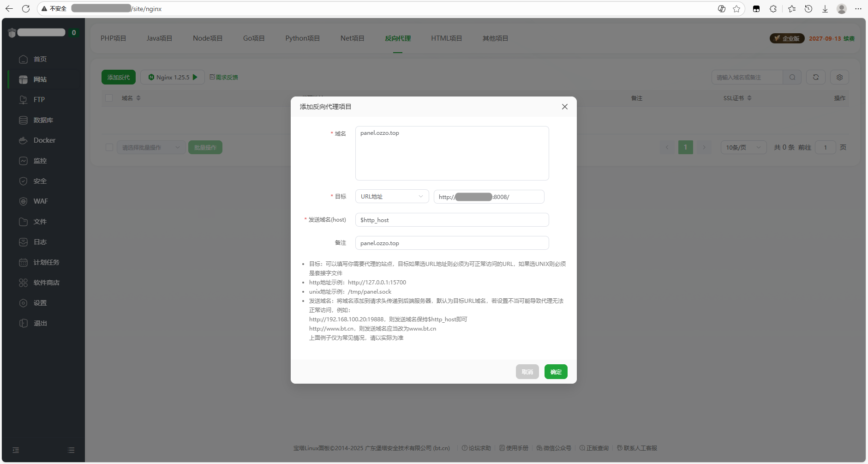This screenshot has height=464, width=868.
Task: Switch to the PHP项目 tab
Action: tap(113, 38)
